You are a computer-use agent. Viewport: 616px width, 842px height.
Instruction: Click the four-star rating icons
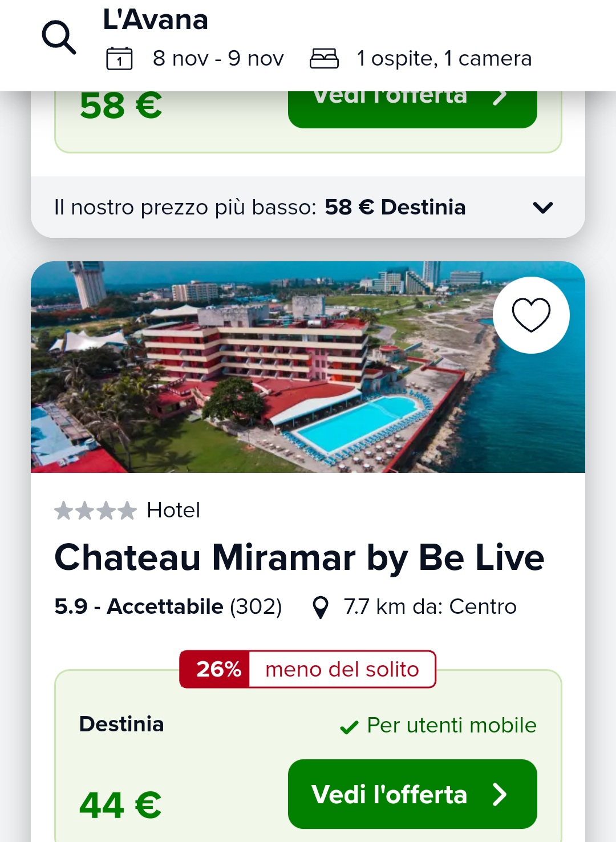pos(95,511)
